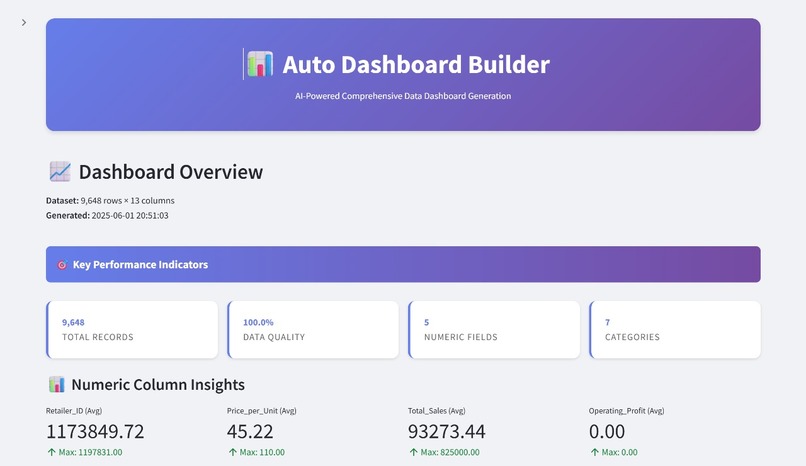
Task: Click the generated timestamp 2025-06-01 20:51:03
Action: (x=130, y=215)
